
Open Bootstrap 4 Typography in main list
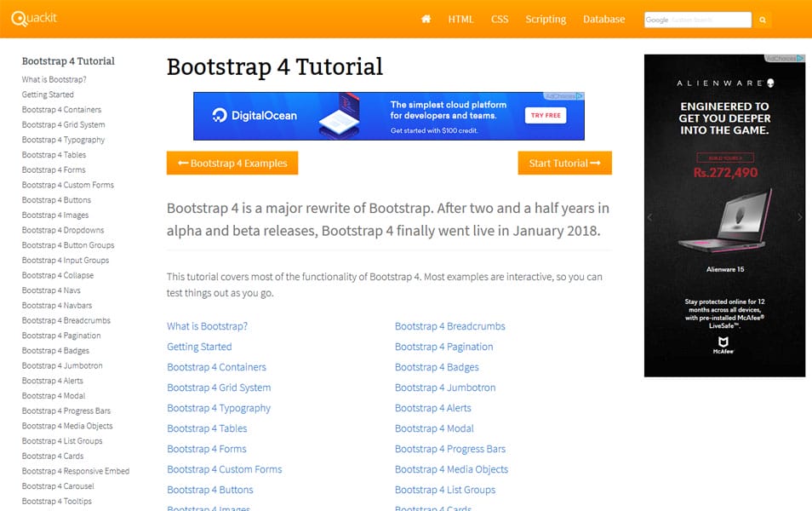point(219,408)
